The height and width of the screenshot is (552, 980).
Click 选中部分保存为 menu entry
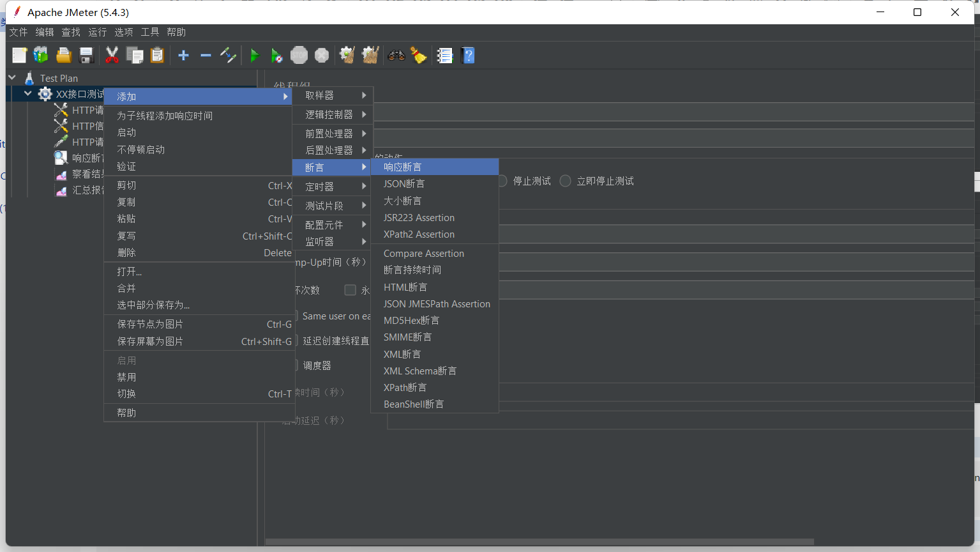198,305
